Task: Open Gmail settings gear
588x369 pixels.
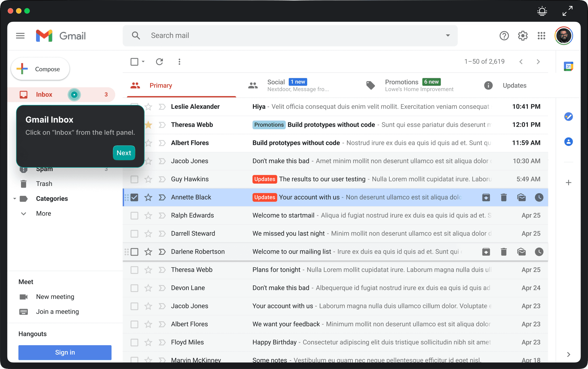Action: [523, 36]
